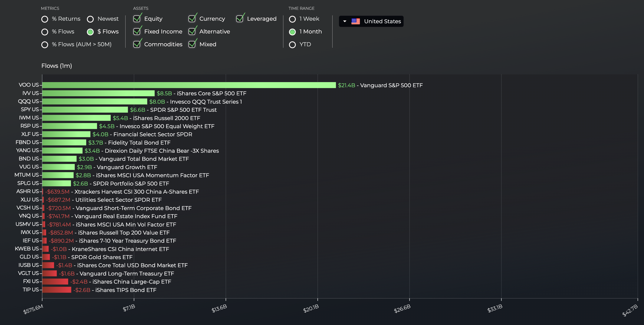The width and height of the screenshot is (644, 325).
Task: Click the Fidelity Total Bond ETF label
Action: tap(139, 143)
